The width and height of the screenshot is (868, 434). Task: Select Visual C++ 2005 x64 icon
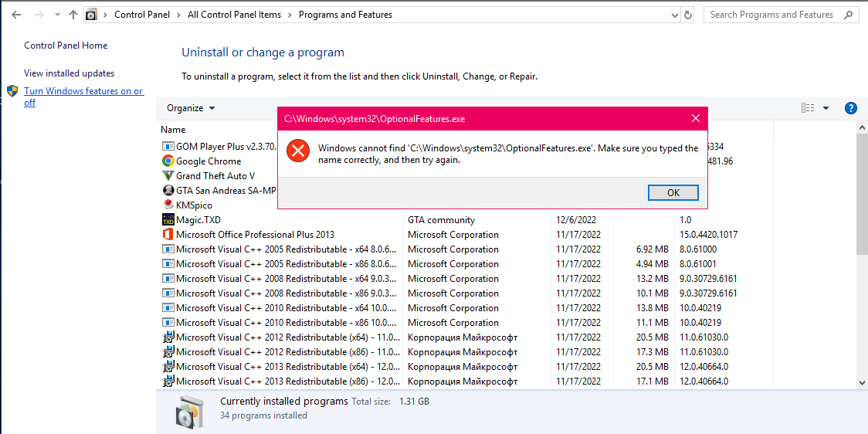[x=168, y=249]
